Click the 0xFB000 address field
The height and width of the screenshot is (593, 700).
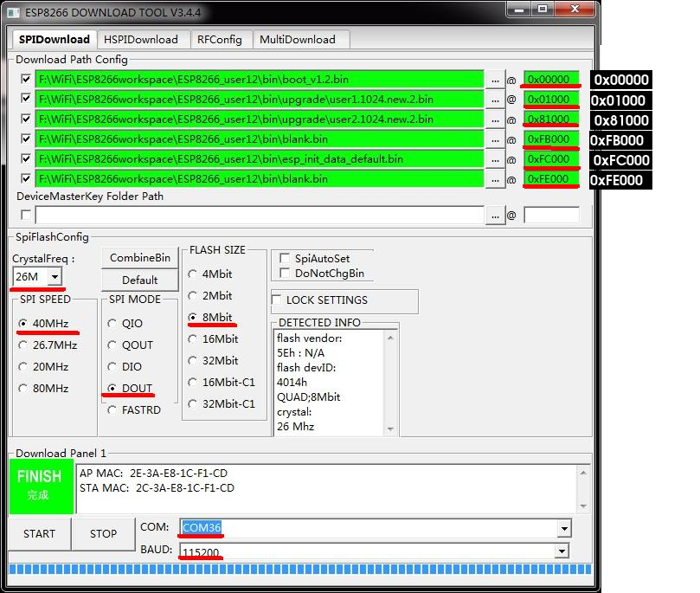[x=551, y=139]
